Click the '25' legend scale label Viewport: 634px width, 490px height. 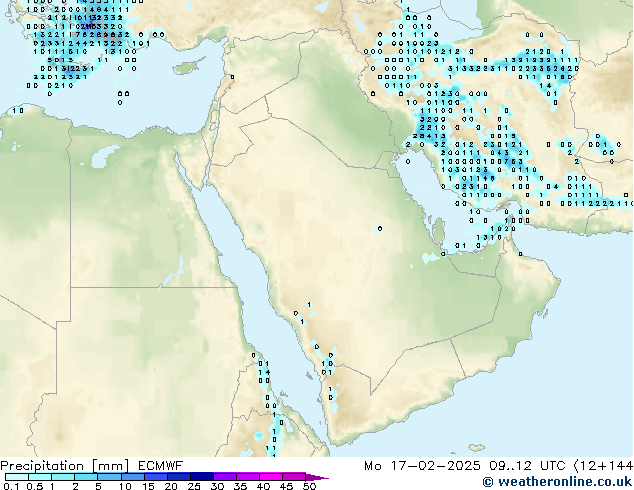pyautogui.click(x=194, y=486)
